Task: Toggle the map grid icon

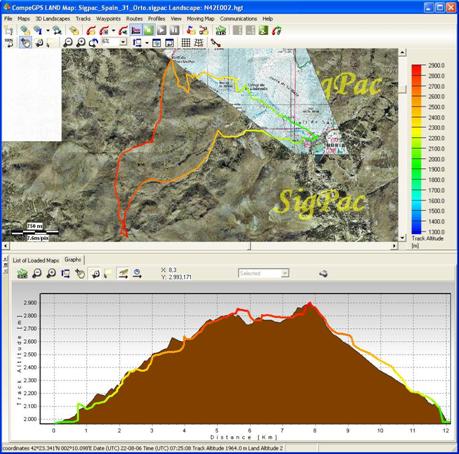Action: coord(186,43)
